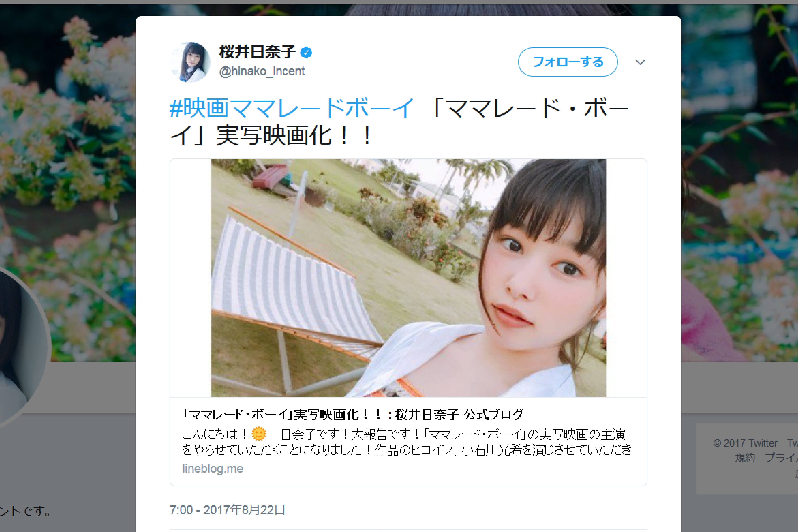Open the tweet timestamp 7:00 - 2017年8月22日

[x=227, y=510]
